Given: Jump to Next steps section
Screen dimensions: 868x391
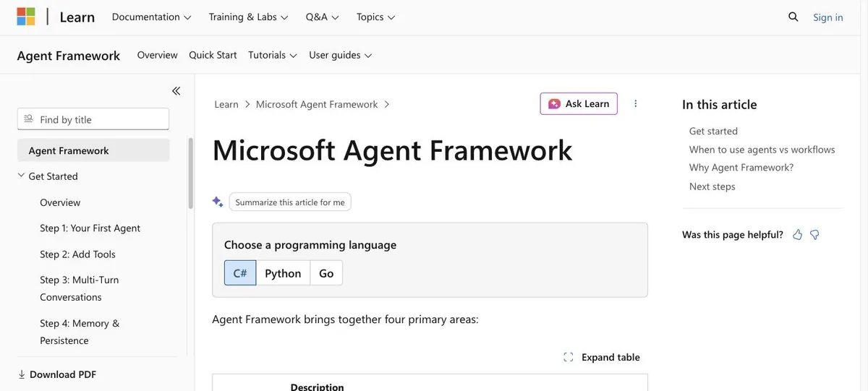Looking at the screenshot, I should click(x=712, y=186).
